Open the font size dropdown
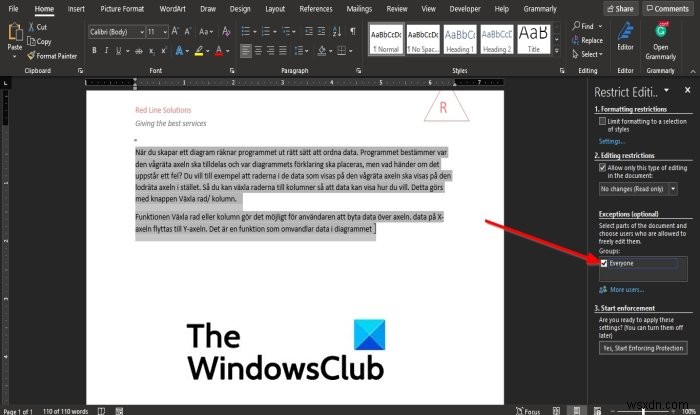The height and width of the screenshot is (415, 700). click(165, 32)
